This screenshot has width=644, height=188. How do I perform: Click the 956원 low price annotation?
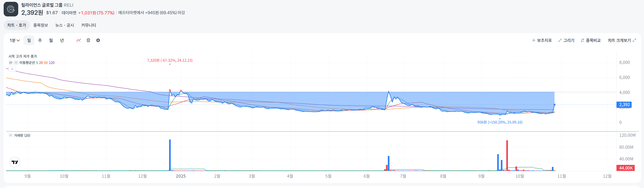[x=500, y=122]
